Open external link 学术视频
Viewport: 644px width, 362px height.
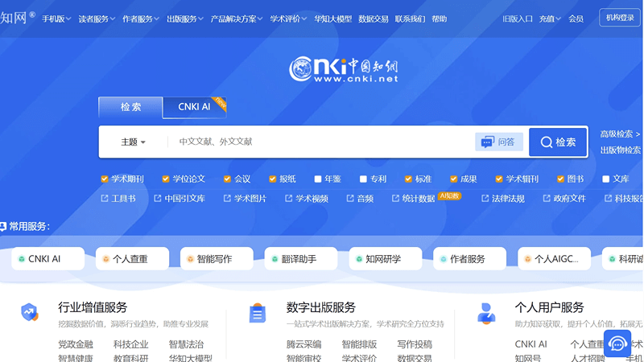307,199
